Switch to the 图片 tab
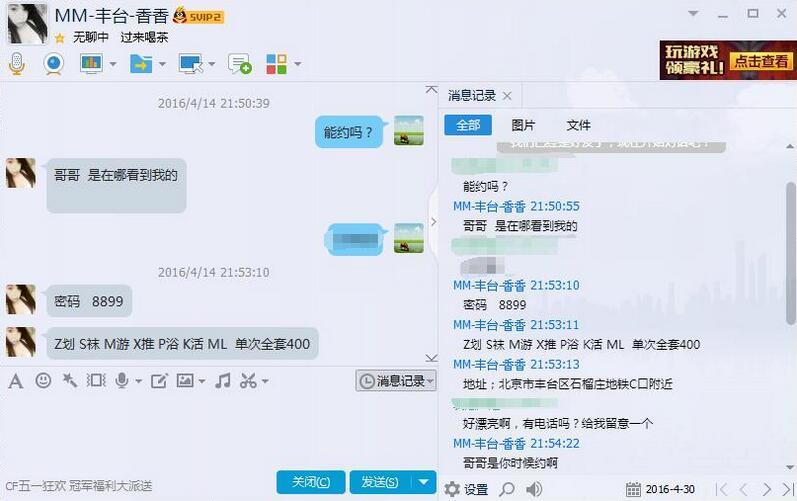The width and height of the screenshot is (797, 501). (523, 125)
